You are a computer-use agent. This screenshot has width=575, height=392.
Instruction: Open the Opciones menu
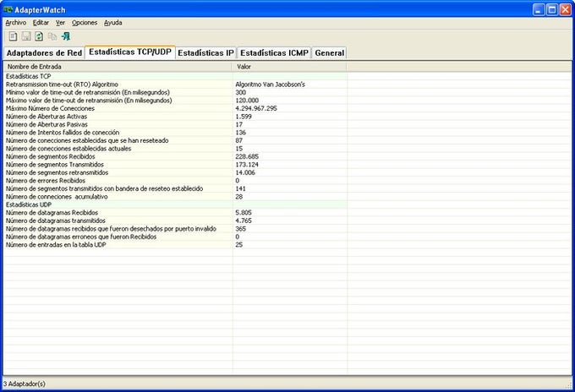click(85, 23)
